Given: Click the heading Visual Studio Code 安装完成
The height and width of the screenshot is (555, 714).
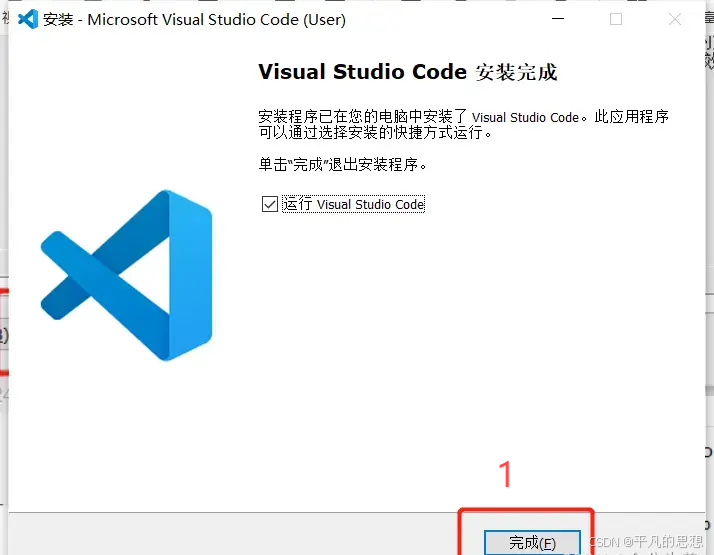Looking at the screenshot, I should click(x=408, y=72).
